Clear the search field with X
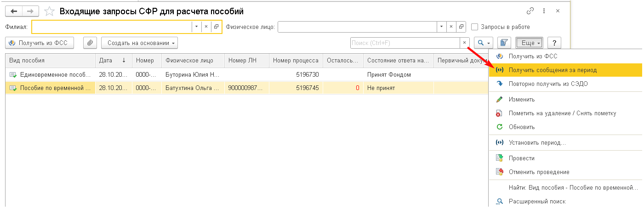644x214 pixels. point(464,43)
